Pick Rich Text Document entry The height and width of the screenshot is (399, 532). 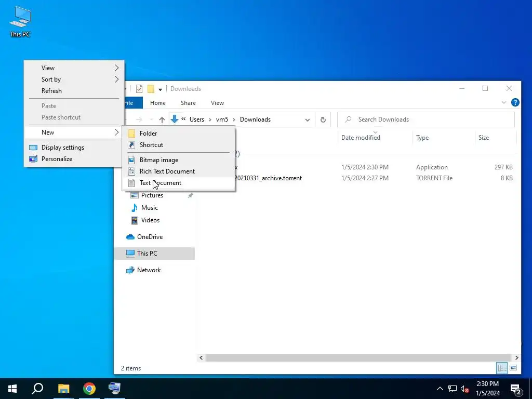point(179,171)
